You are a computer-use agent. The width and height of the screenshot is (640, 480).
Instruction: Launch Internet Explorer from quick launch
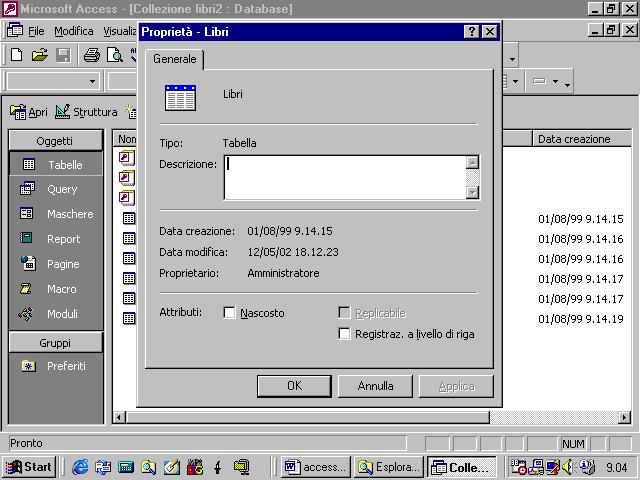[x=80, y=467]
